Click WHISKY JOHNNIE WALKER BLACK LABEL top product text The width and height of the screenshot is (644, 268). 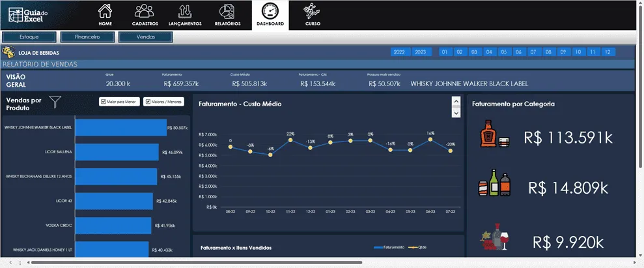pyautogui.click(x=469, y=83)
